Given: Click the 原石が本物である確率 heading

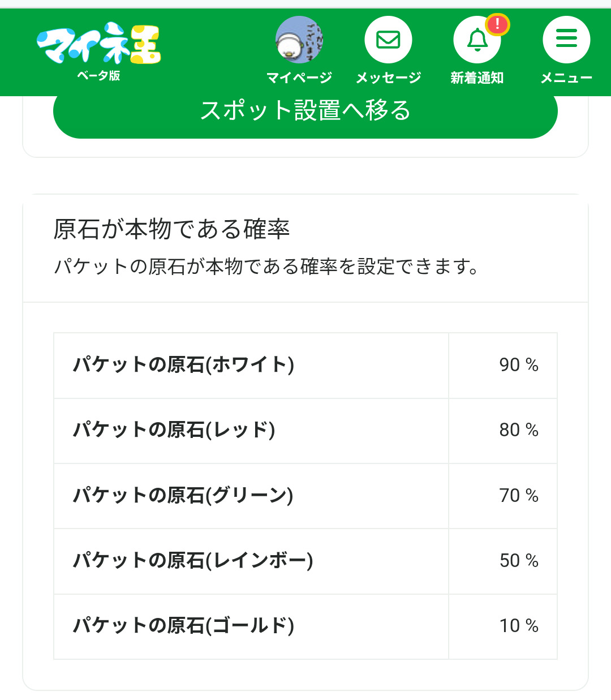Looking at the screenshot, I should pyautogui.click(x=171, y=229).
